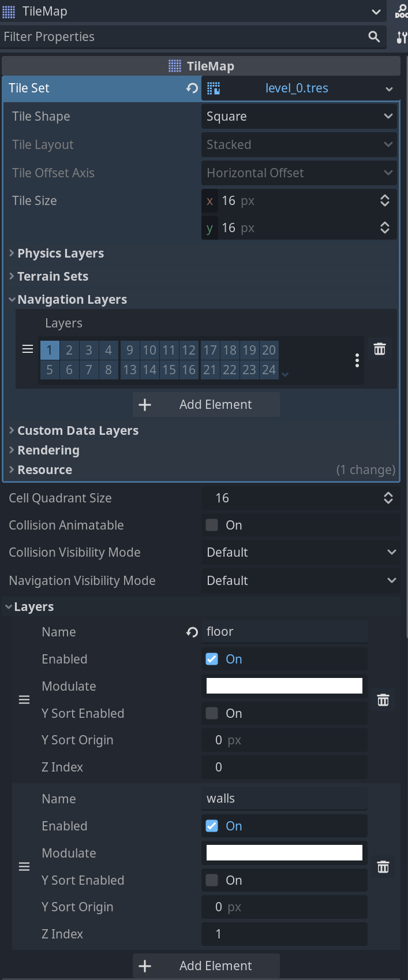Delete the walls layer using its trash icon
This screenshot has width=408, height=980.
pyautogui.click(x=383, y=866)
